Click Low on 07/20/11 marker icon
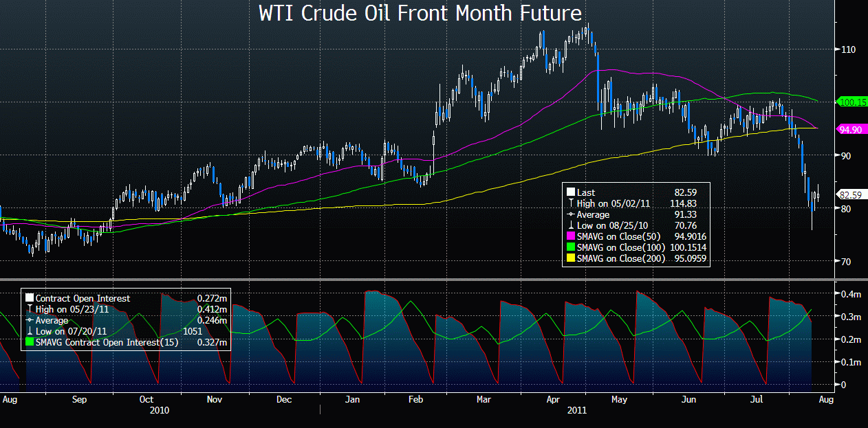This screenshot has height=428, width=868. click(x=29, y=331)
